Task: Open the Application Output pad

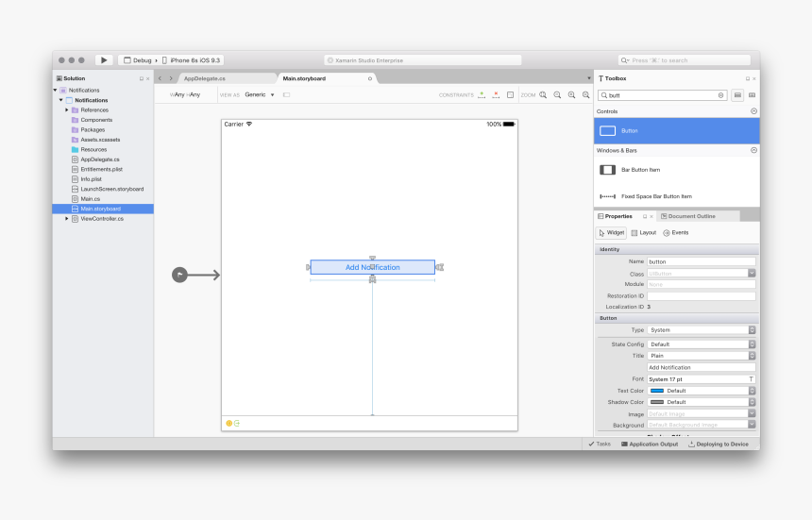Action: point(650,444)
